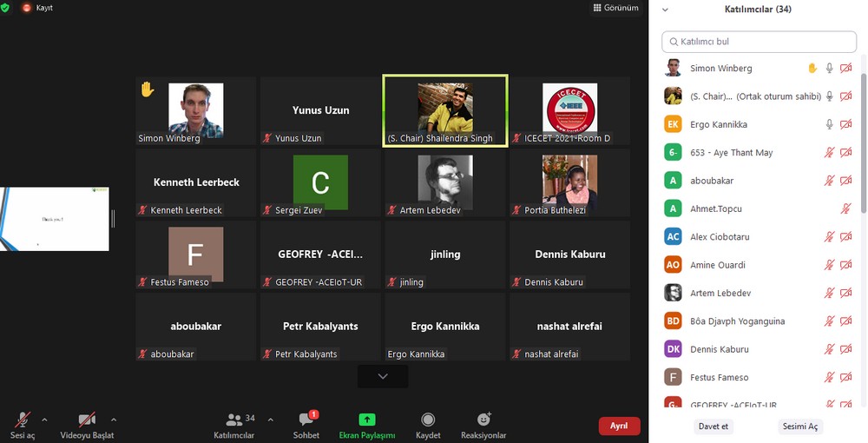
Task: Click the microphone icon next to Ergo Kannikka
Action: click(x=830, y=125)
